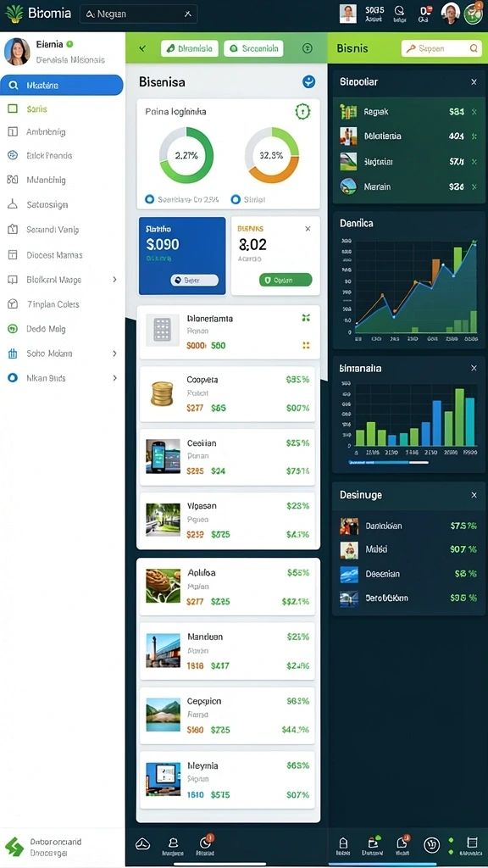Close the Siopoliar panel
488x868 pixels.
point(474,82)
